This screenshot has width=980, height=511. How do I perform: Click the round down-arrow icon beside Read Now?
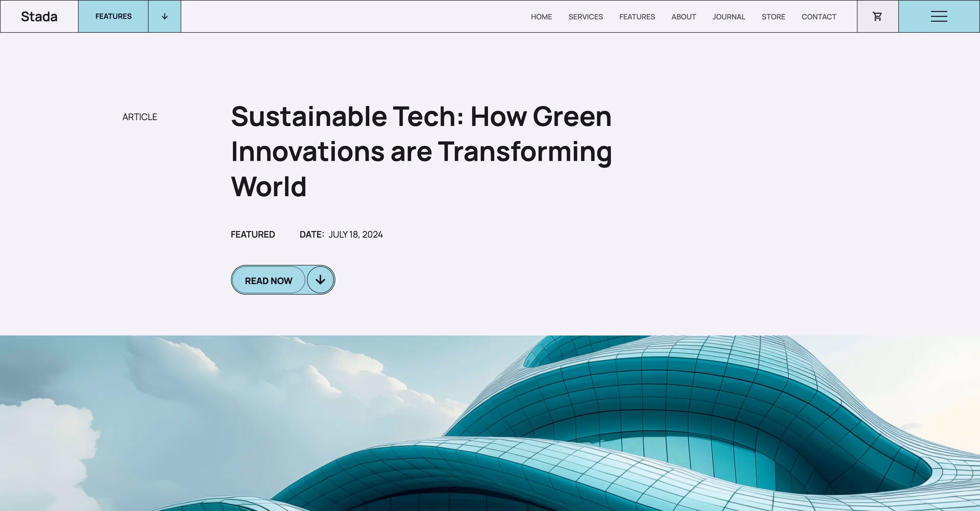(320, 280)
